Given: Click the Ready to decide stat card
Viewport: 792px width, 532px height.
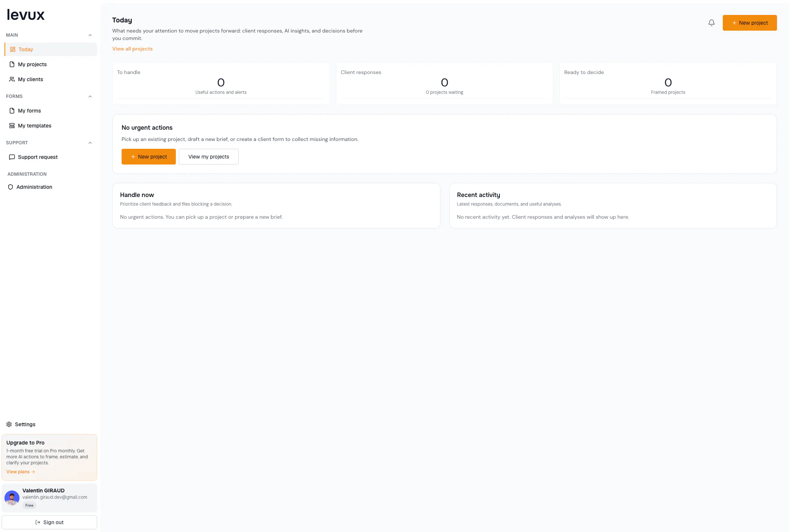Looking at the screenshot, I should 668,83.
